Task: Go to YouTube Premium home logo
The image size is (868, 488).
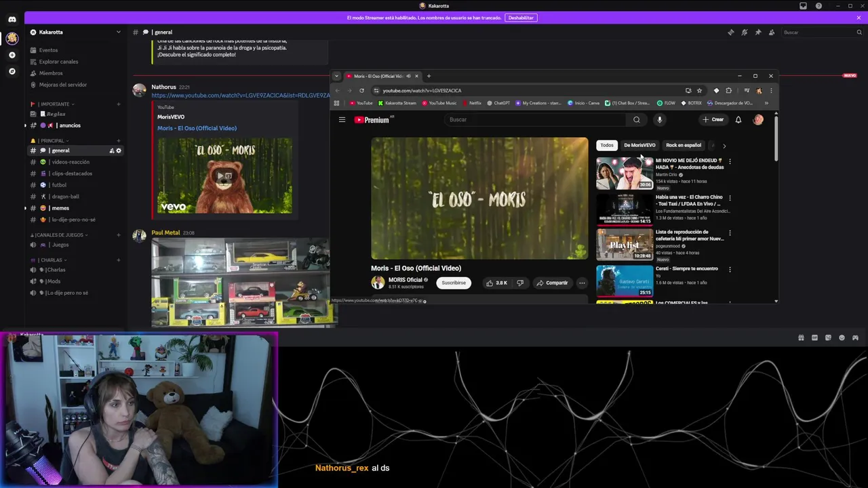Action: (372, 120)
